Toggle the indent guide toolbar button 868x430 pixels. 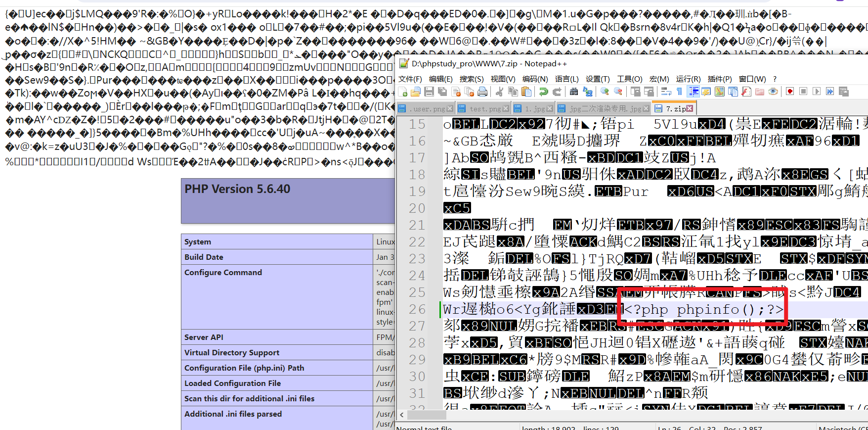pos(694,92)
